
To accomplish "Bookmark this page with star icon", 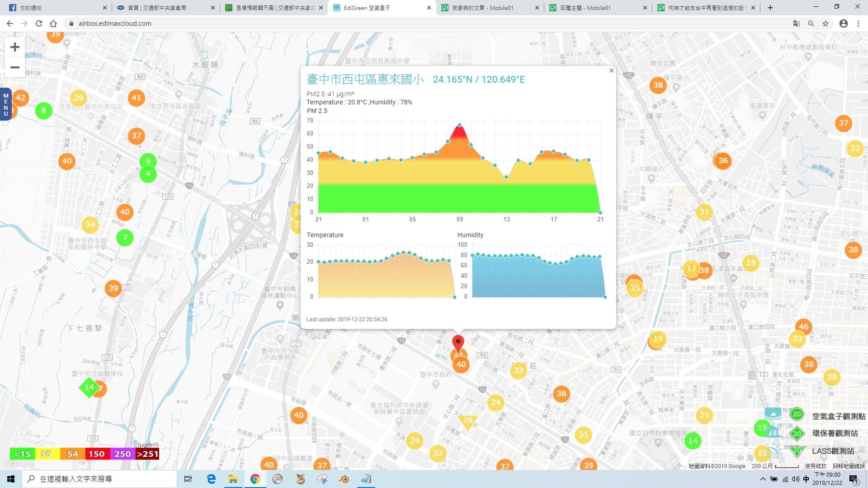I will click(x=826, y=23).
